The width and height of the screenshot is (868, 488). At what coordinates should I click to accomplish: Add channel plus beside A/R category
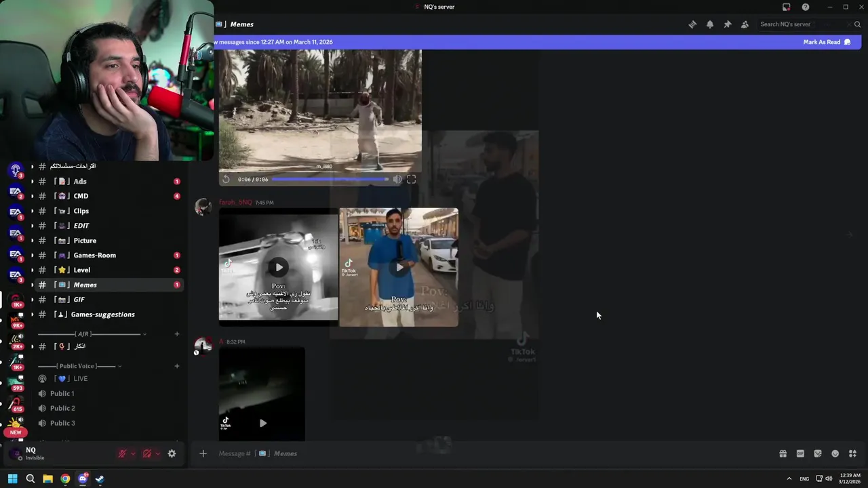click(x=177, y=334)
